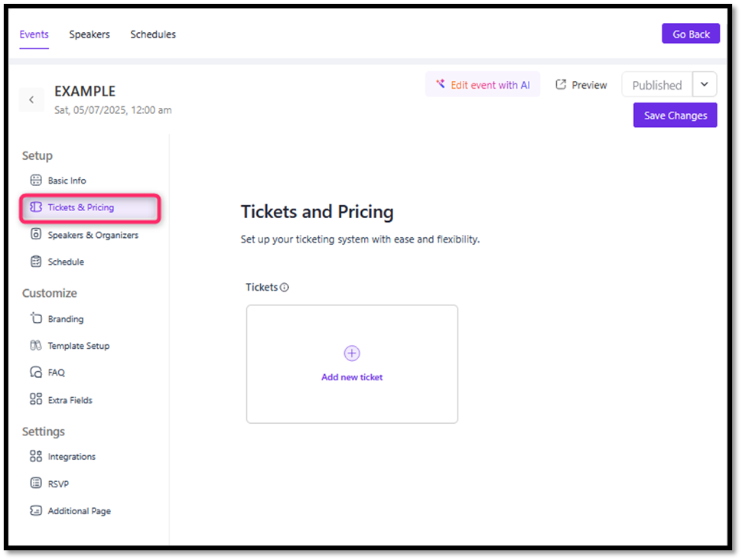Click the Additional Page icon
The image size is (742, 560).
(35, 510)
